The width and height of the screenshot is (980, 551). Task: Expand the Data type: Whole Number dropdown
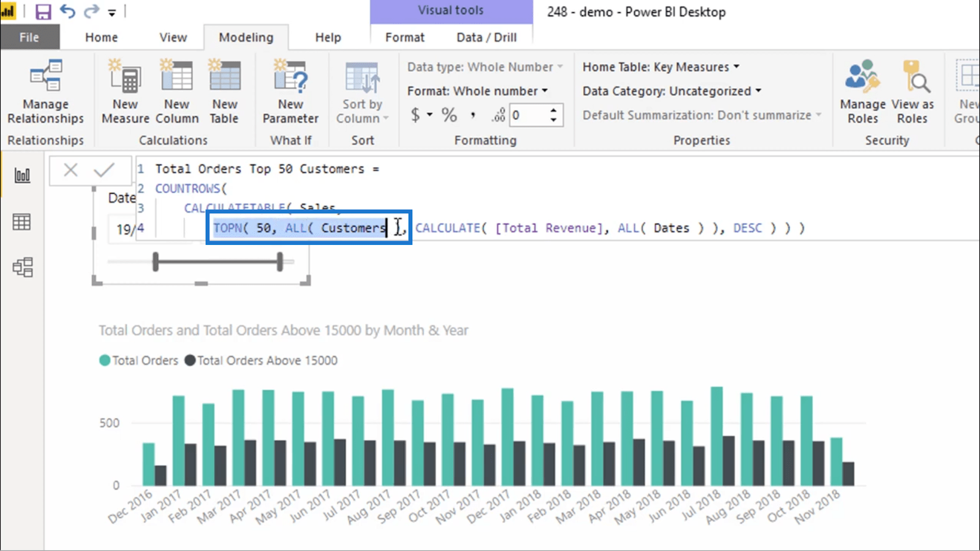(484, 67)
